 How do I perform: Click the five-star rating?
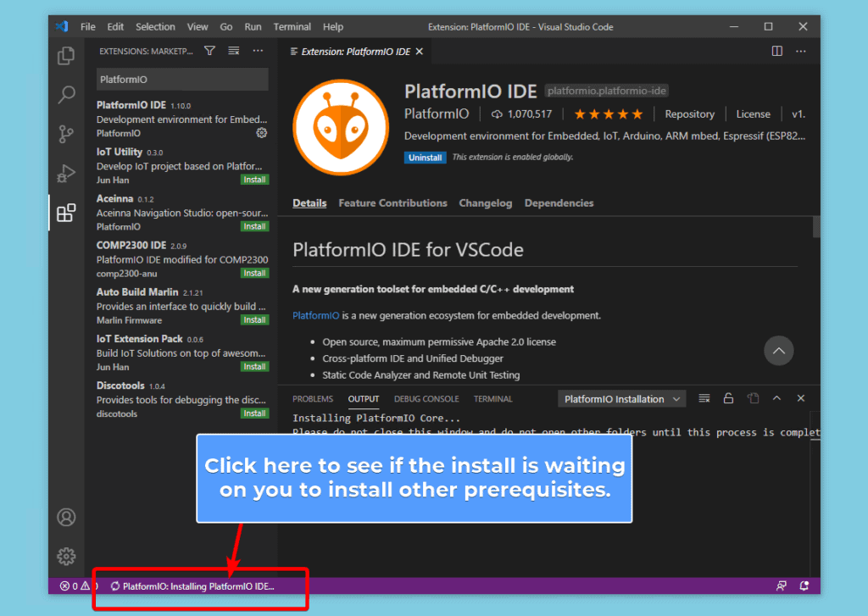[609, 114]
